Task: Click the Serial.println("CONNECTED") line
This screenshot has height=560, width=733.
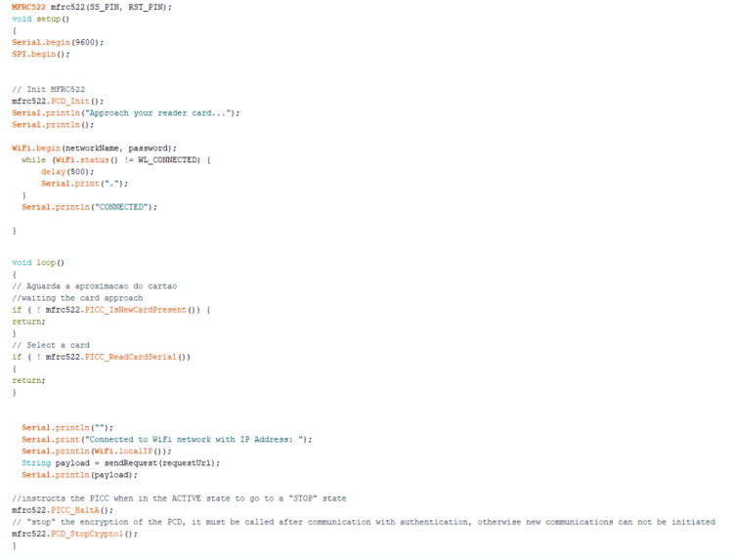Action: pos(89,206)
